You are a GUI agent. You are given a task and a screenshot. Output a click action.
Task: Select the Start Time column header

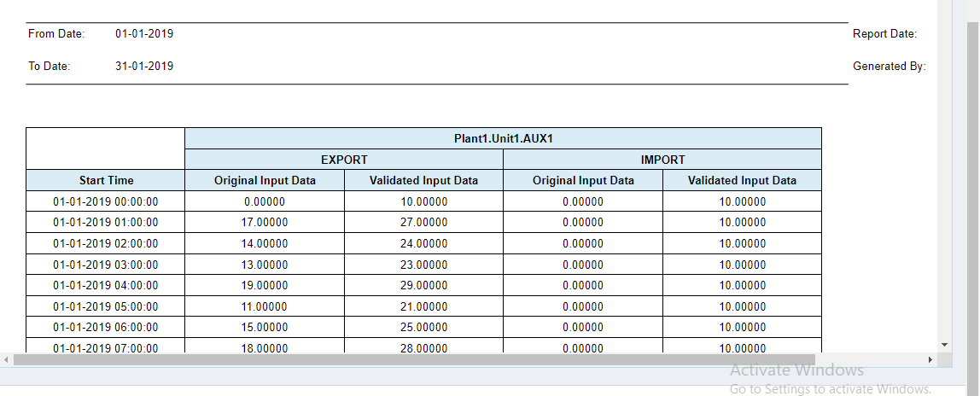tap(106, 180)
